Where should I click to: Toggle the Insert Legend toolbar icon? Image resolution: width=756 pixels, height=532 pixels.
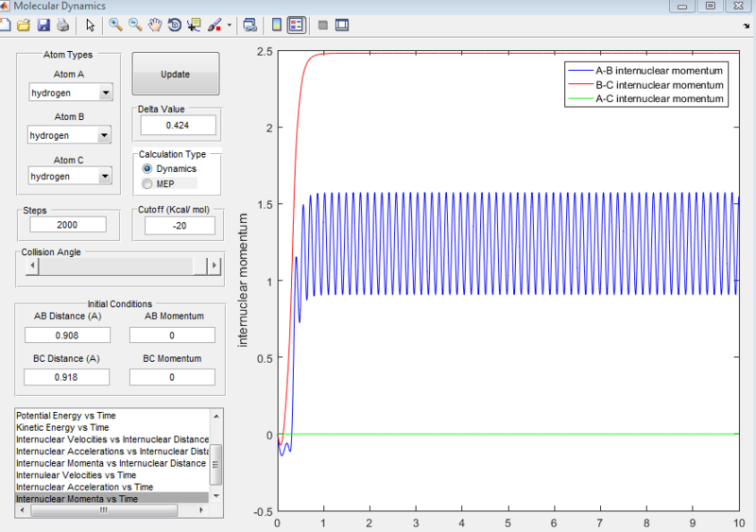click(x=297, y=26)
